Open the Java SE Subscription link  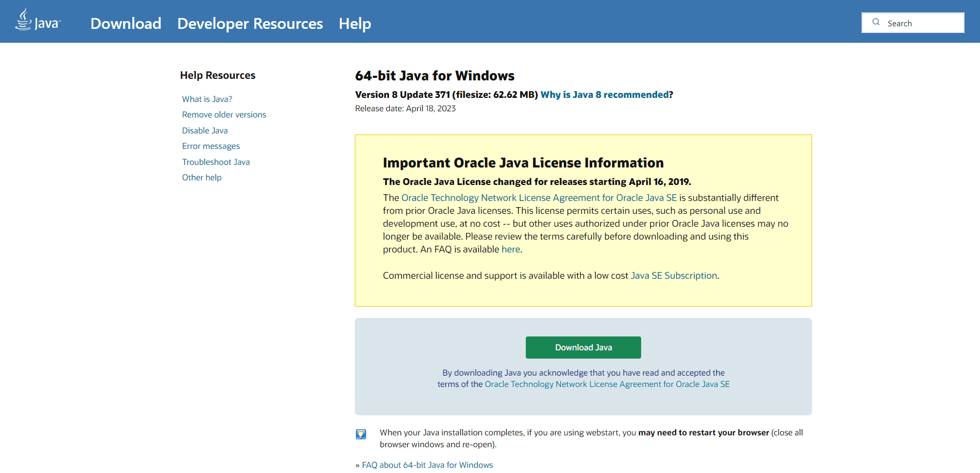point(674,276)
